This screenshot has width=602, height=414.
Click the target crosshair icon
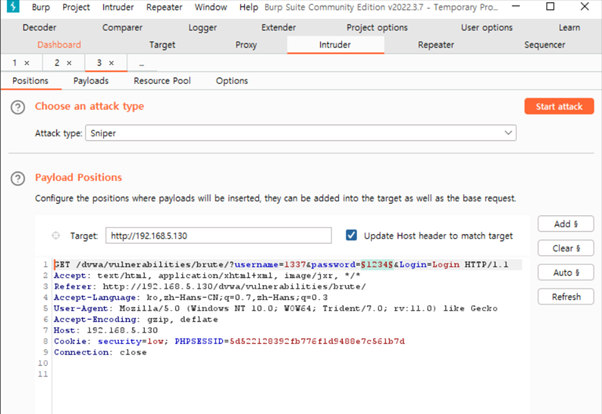56,235
